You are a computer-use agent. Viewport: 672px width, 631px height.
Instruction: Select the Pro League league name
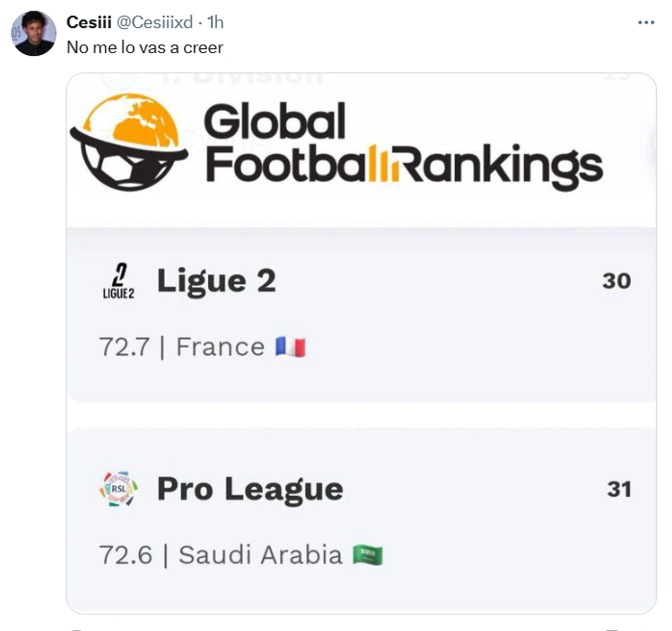point(250,489)
